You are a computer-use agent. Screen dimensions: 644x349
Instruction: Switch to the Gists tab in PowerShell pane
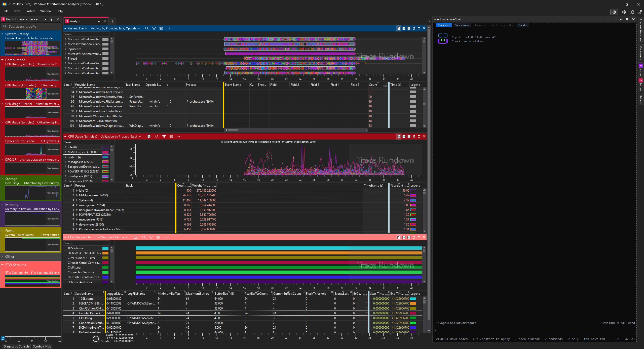coord(523,25)
